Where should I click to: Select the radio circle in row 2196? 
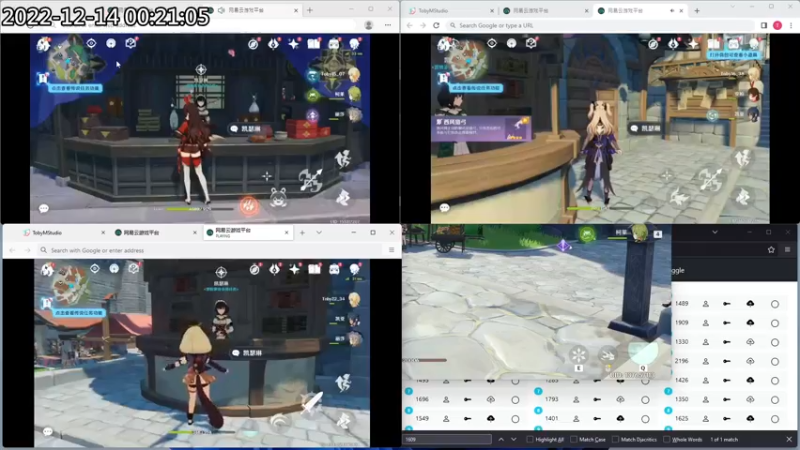coord(774,361)
